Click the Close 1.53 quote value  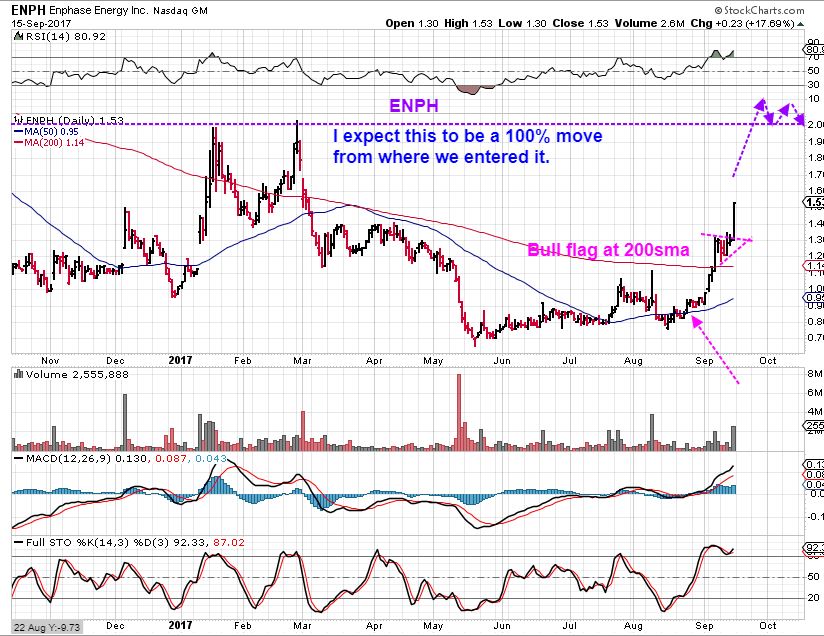point(580,24)
